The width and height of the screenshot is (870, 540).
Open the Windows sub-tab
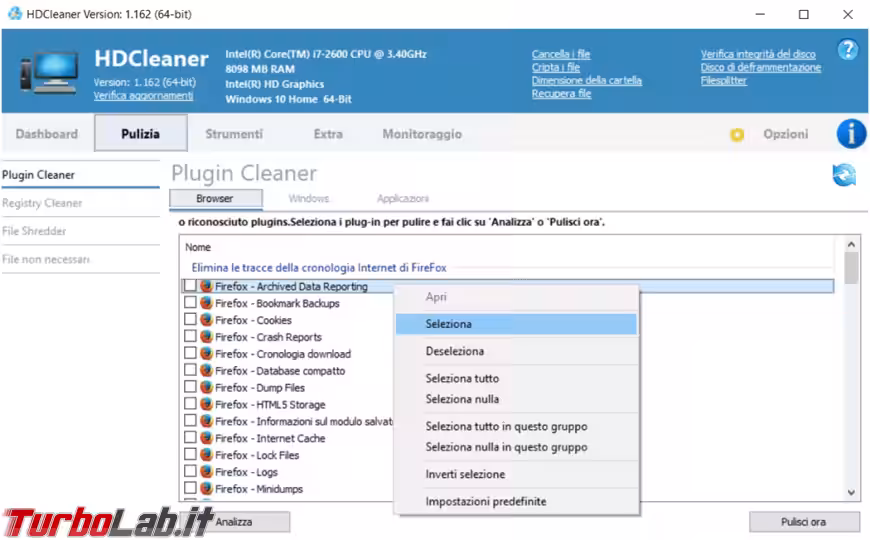coord(308,198)
